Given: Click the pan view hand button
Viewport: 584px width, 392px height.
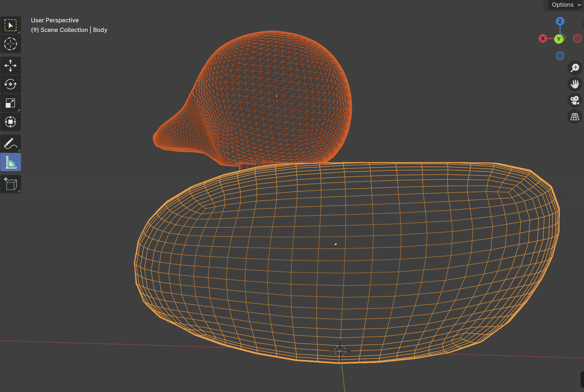Looking at the screenshot, I should [x=575, y=84].
